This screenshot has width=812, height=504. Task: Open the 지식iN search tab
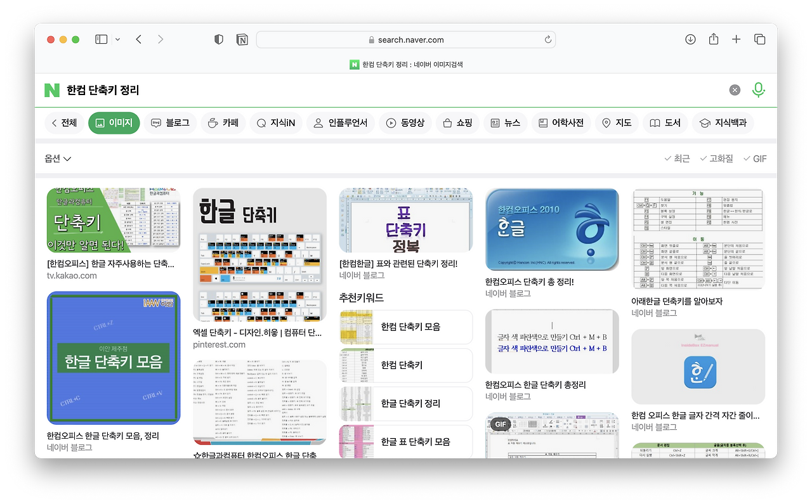(x=275, y=123)
